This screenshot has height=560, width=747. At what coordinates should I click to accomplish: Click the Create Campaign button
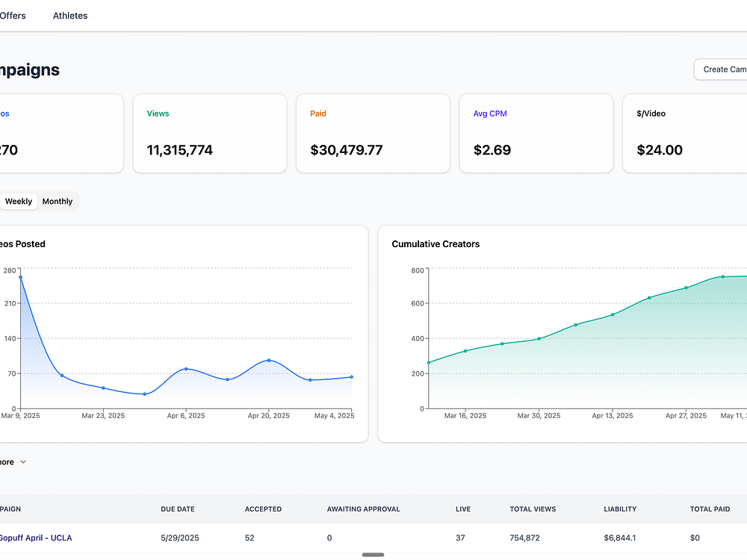(x=722, y=69)
